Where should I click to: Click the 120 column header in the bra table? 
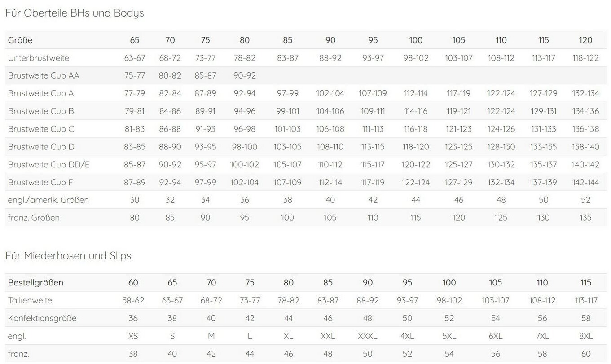pyautogui.click(x=585, y=40)
